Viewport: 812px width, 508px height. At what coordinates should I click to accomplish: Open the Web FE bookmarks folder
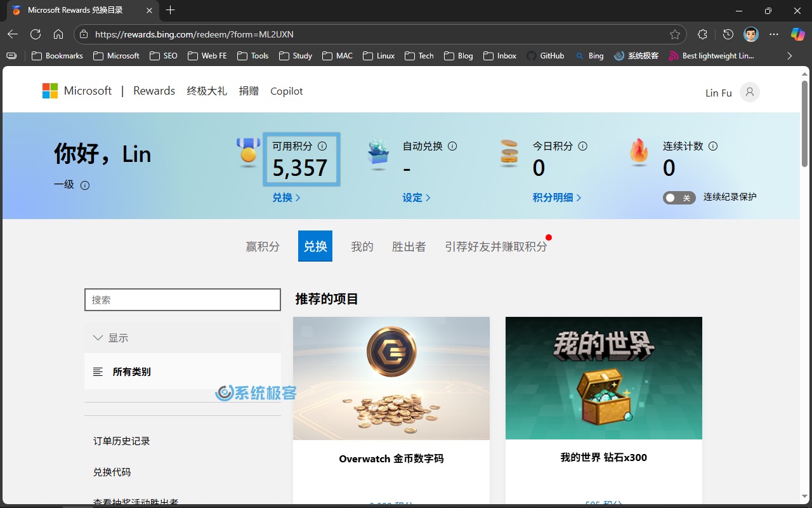point(207,56)
